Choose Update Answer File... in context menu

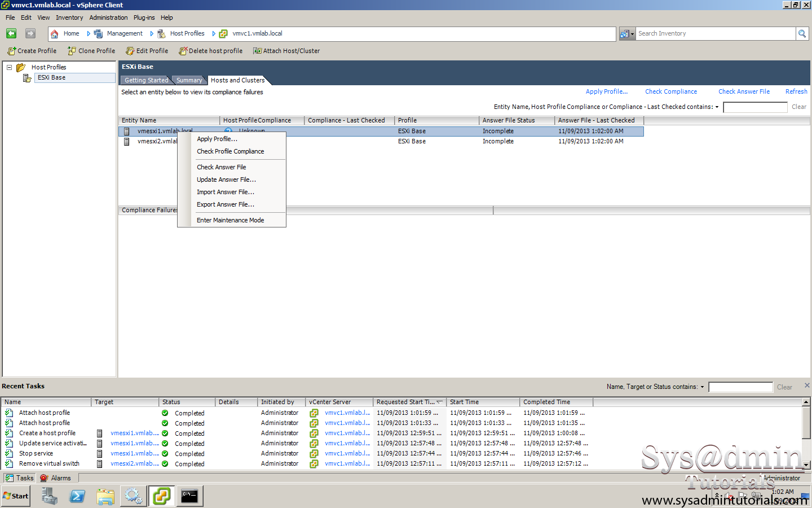pos(232,179)
